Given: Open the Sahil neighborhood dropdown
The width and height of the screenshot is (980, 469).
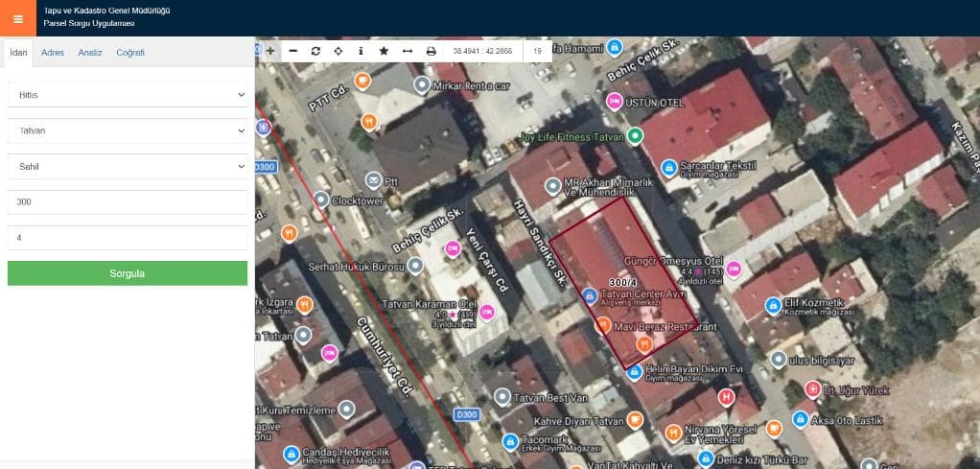Looking at the screenshot, I should point(128,166).
